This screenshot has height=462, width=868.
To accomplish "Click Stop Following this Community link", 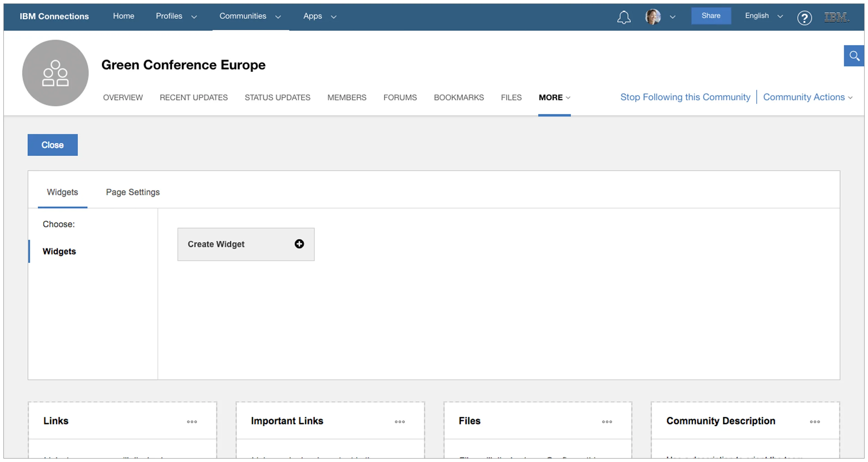I will [685, 97].
